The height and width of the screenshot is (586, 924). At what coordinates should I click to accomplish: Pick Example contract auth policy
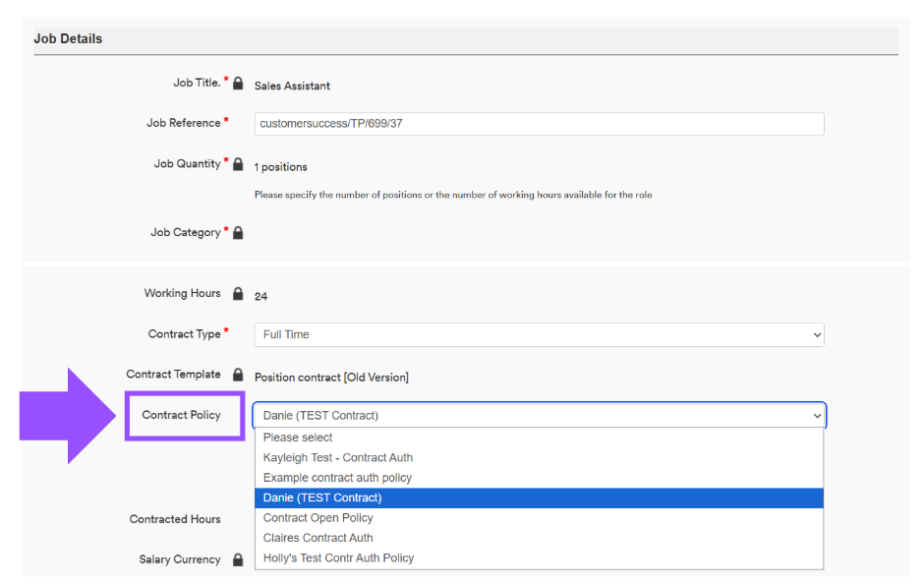tap(540, 478)
